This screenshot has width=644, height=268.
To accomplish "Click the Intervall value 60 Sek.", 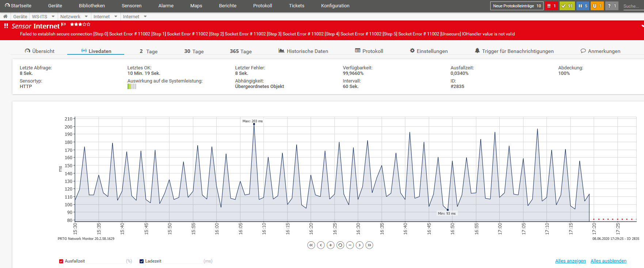I will [351, 87].
